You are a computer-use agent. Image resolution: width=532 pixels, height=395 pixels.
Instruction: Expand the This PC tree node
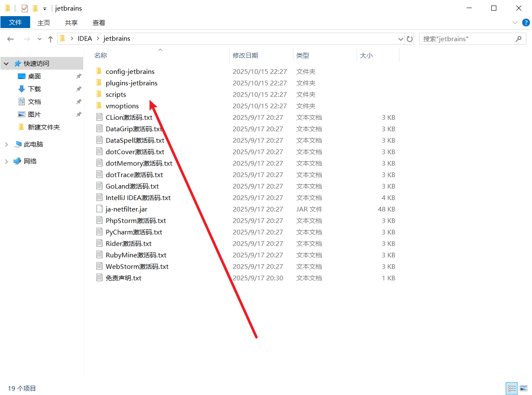6,144
